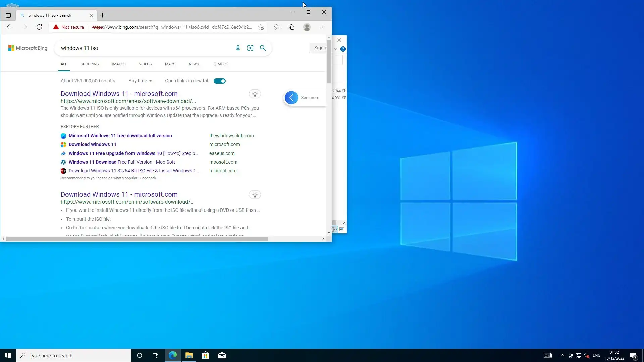The width and height of the screenshot is (644, 362).
Task: Toggle Open links in new tab switch
Action: click(220, 81)
